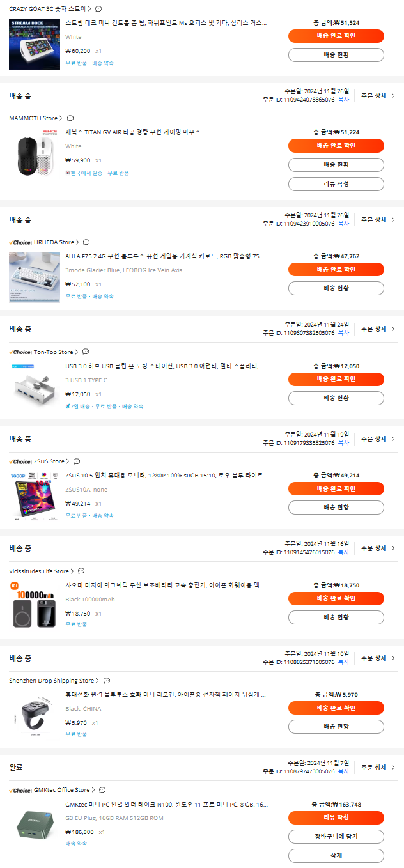Open chat icon next to ZSUS Store
Screen dimensions: 404x868
tap(77, 461)
